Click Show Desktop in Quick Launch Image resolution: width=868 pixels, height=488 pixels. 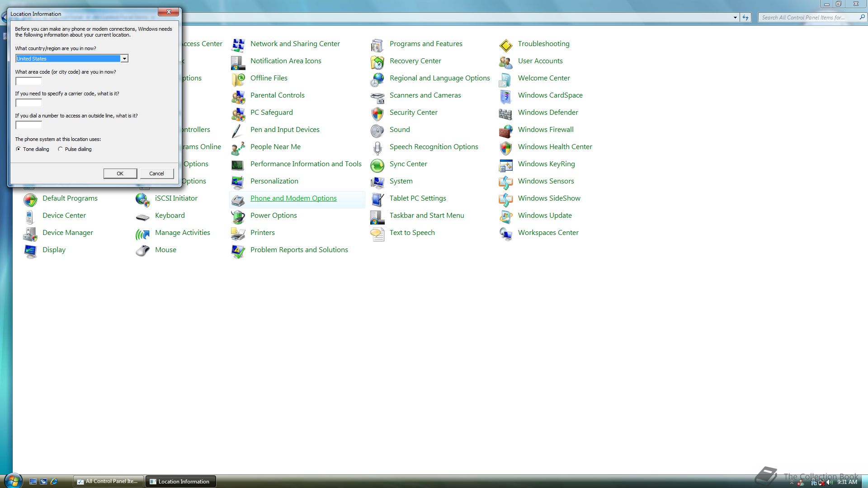pos(33,482)
